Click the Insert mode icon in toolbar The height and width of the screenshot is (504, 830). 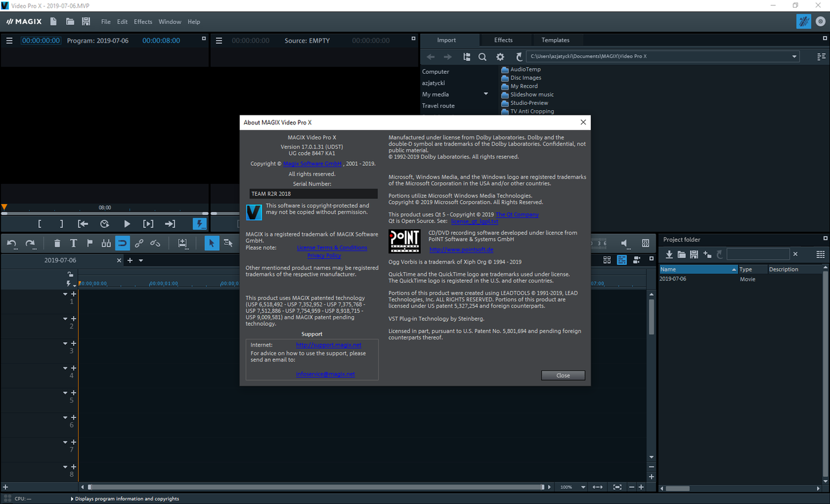coord(183,243)
